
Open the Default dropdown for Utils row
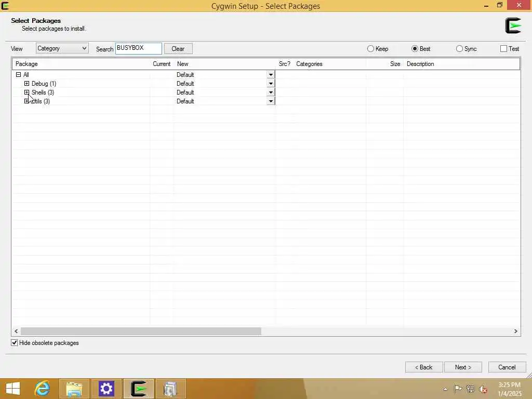(x=271, y=101)
